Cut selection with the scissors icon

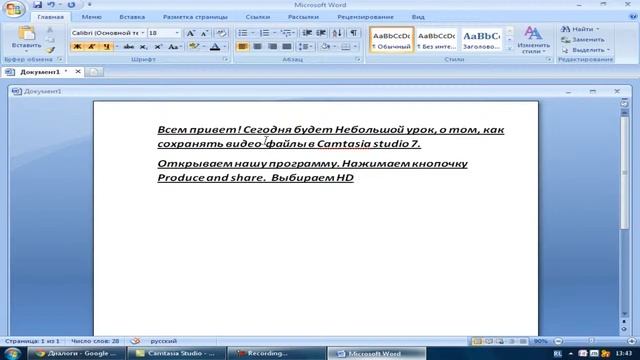(50, 30)
